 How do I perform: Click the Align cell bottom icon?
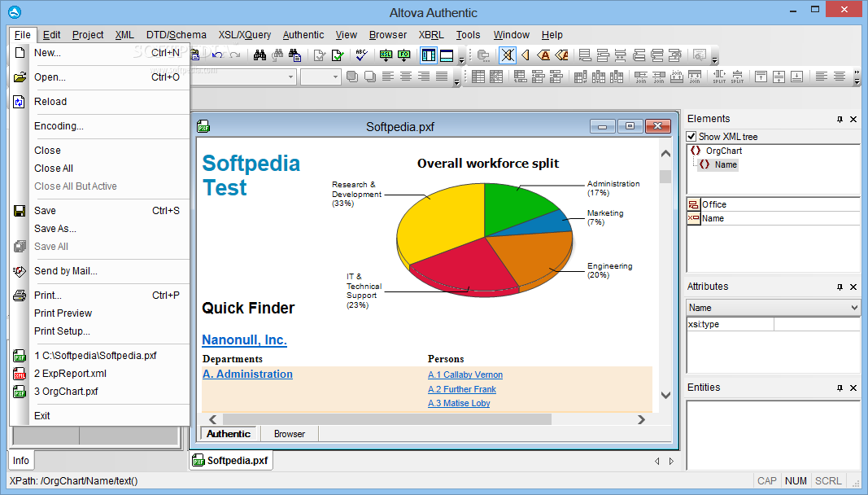tap(796, 77)
